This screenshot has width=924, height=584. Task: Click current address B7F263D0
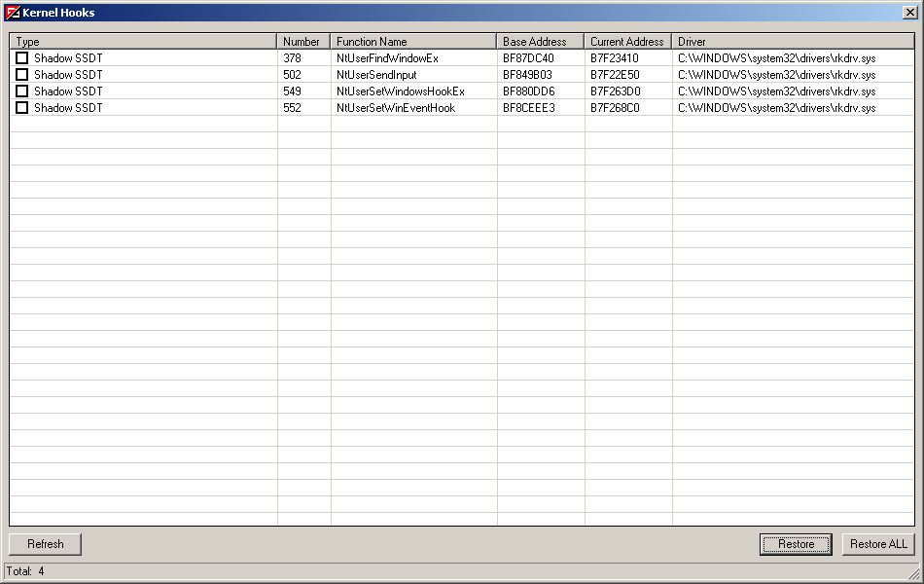click(x=616, y=91)
